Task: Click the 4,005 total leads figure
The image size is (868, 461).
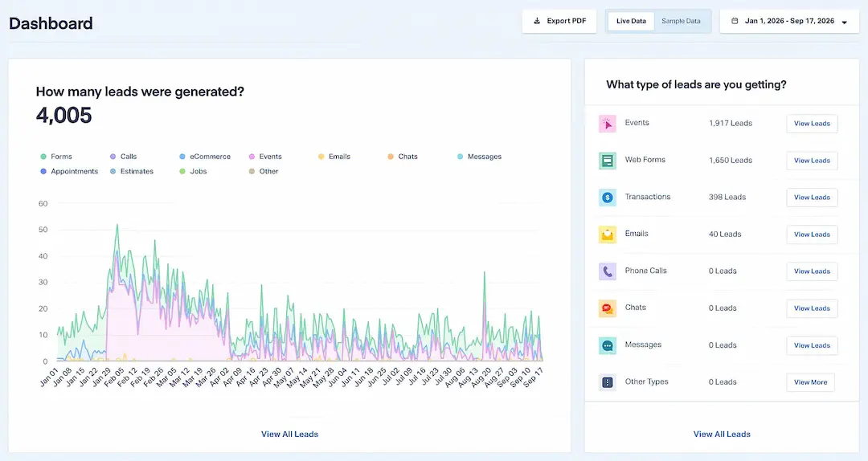Action: 63,116
